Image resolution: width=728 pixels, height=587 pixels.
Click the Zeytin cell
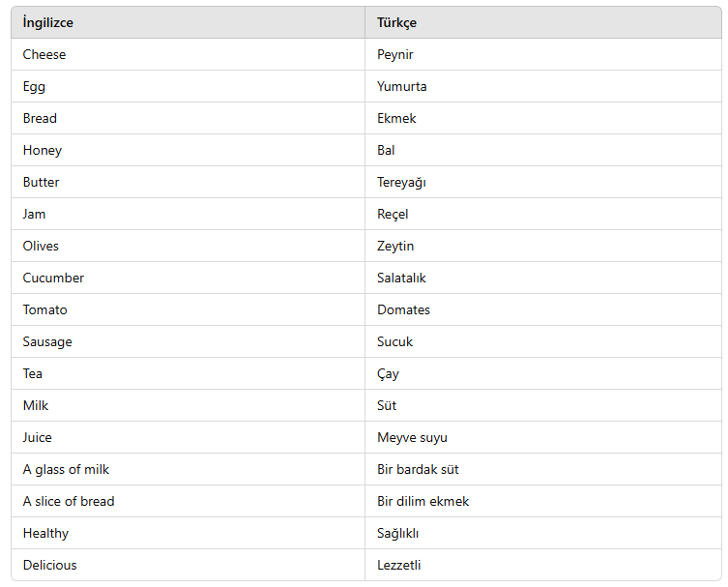coord(542,247)
